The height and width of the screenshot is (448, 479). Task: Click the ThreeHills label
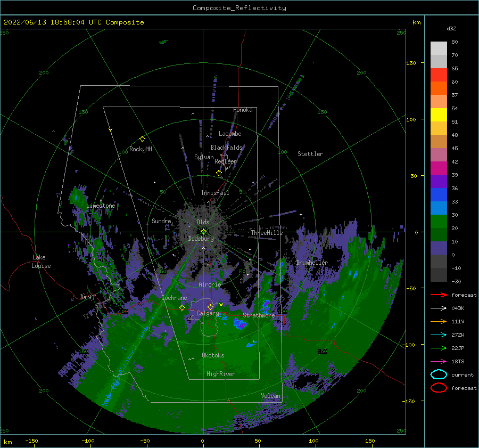[x=267, y=233]
